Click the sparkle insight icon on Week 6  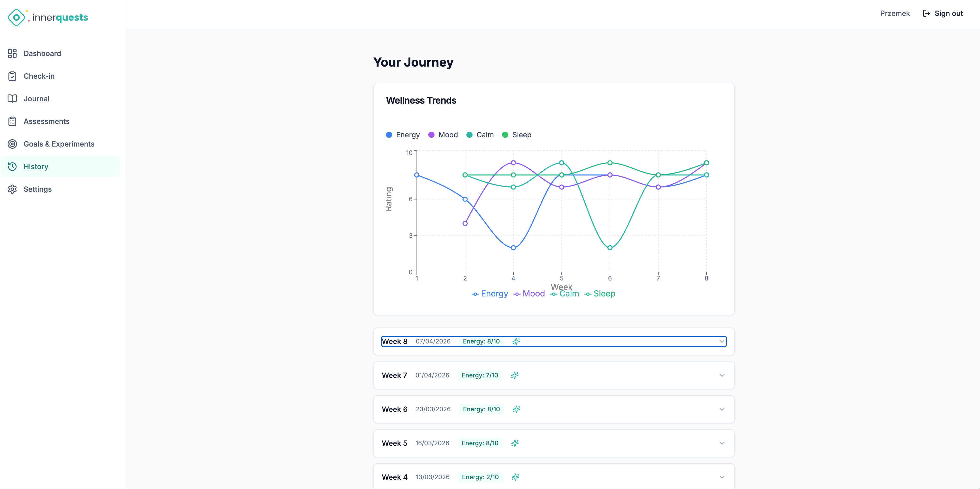[x=516, y=410]
